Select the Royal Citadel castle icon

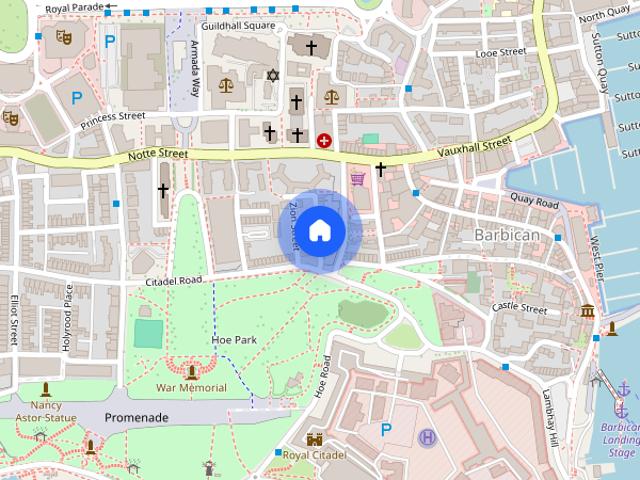[x=315, y=440]
